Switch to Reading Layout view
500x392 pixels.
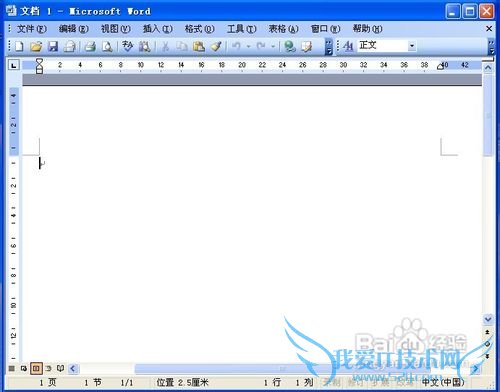click(x=60, y=368)
